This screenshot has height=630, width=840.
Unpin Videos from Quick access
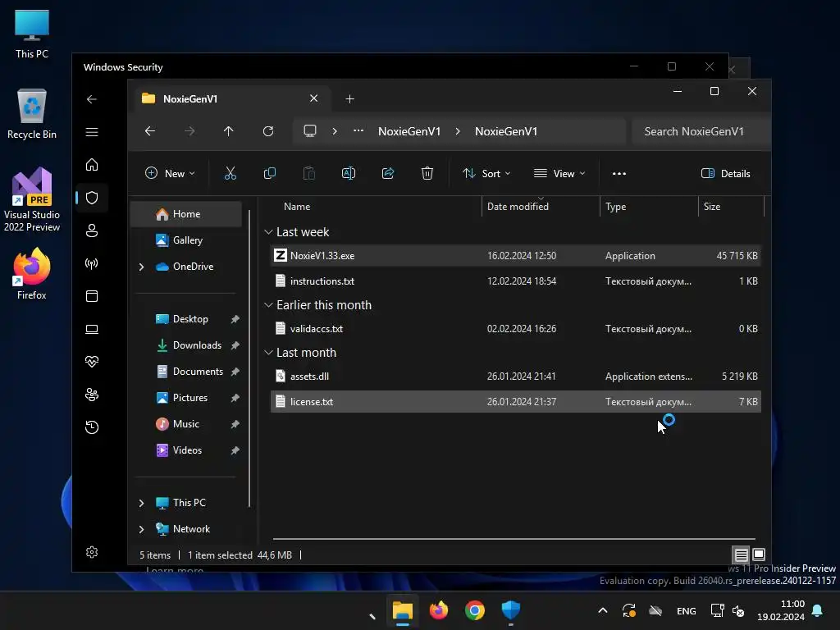click(235, 450)
